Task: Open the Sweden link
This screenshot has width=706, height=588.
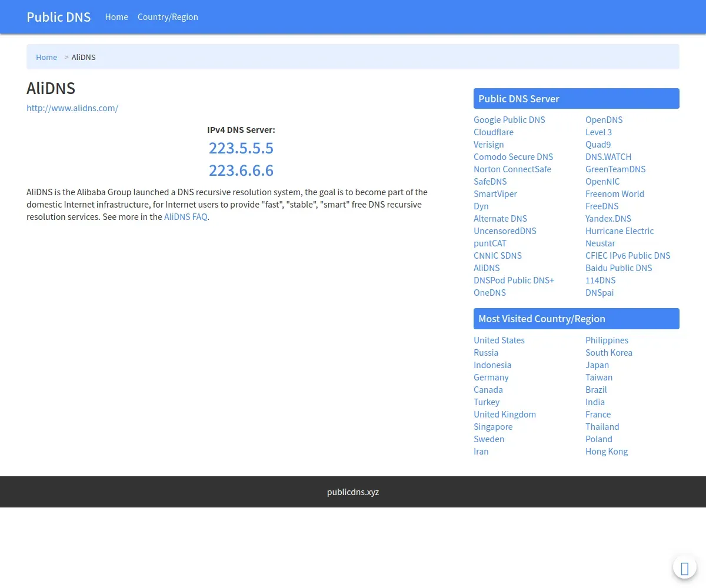Action: pos(489,439)
